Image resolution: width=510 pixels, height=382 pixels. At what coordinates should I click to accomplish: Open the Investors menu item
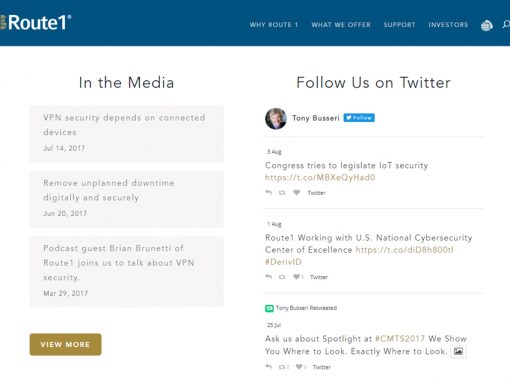pos(448,25)
